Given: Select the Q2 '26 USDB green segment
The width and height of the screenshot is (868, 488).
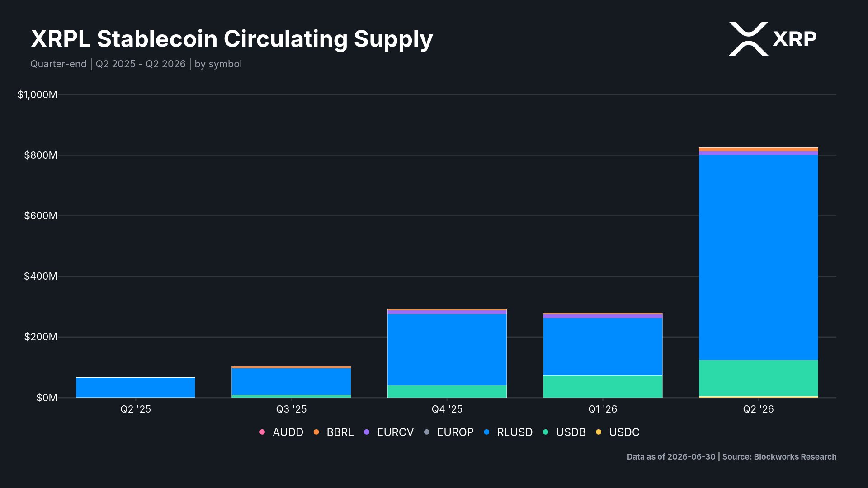Looking at the screenshot, I should click(x=759, y=378).
